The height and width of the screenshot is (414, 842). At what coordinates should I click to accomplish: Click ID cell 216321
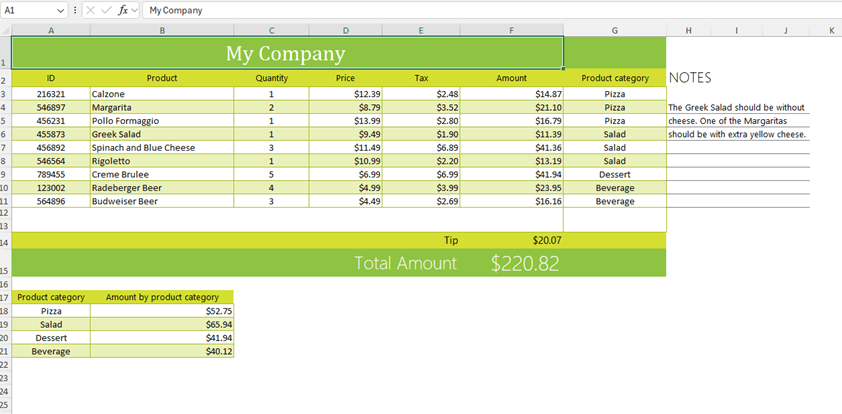(51, 94)
